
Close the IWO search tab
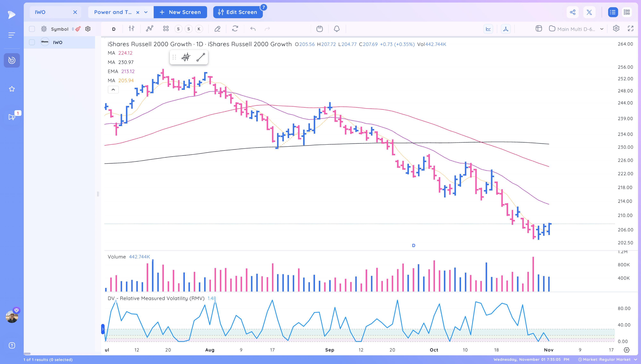(x=75, y=12)
